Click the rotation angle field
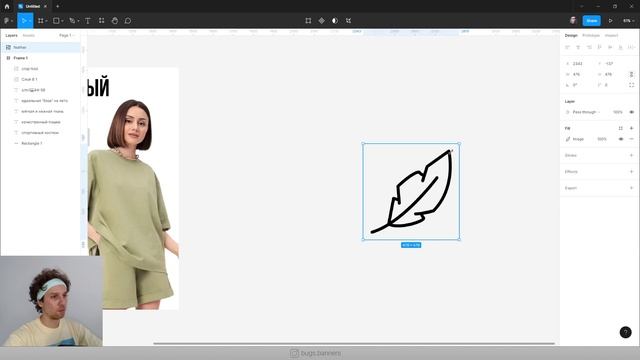 click(x=575, y=85)
